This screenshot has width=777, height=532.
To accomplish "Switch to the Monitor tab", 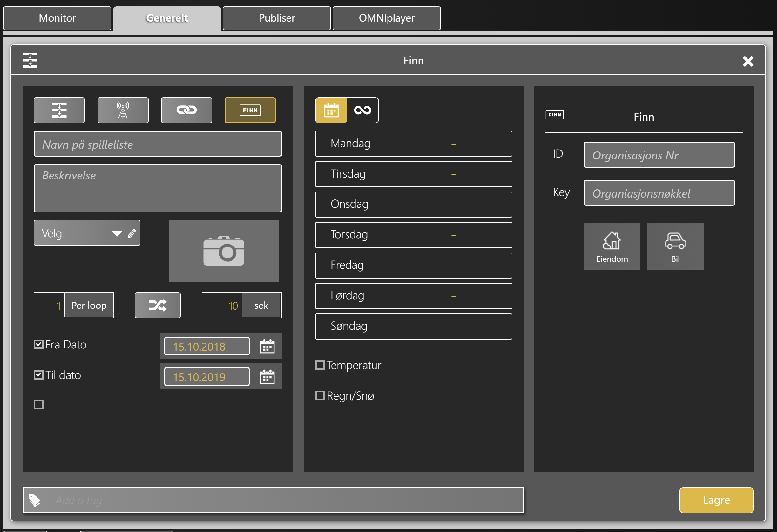I will coord(57,18).
